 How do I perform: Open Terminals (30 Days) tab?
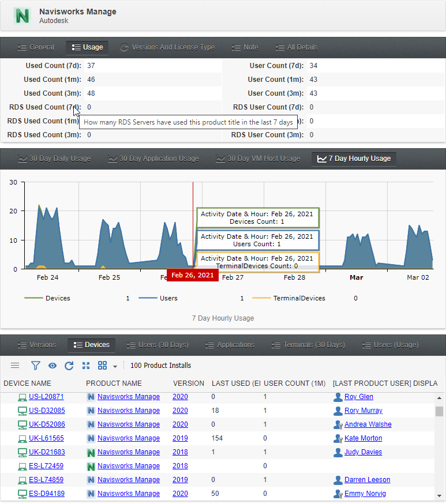pyautogui.click(x=308, y=345)
